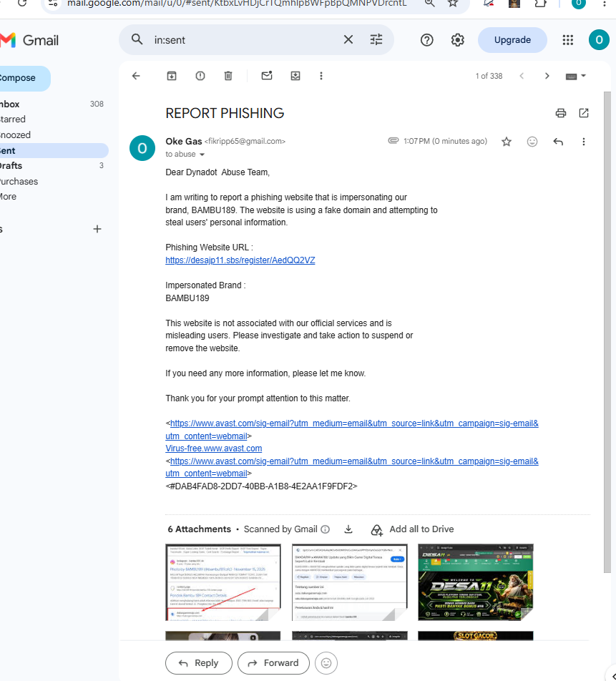This screenshot has width=616, height=681.
Task: Show the older message arrow
Action: pyautogui.click(x=547, y=76)
